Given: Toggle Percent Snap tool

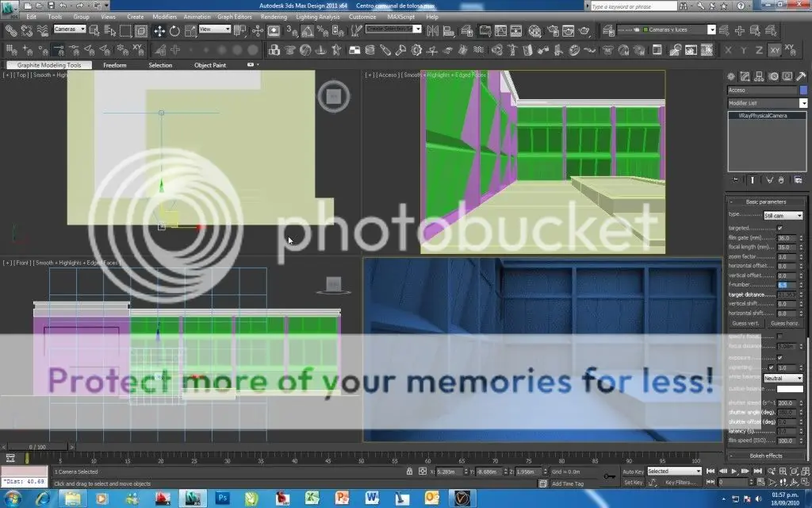Looking at the screenshot, I should point(323,31).
